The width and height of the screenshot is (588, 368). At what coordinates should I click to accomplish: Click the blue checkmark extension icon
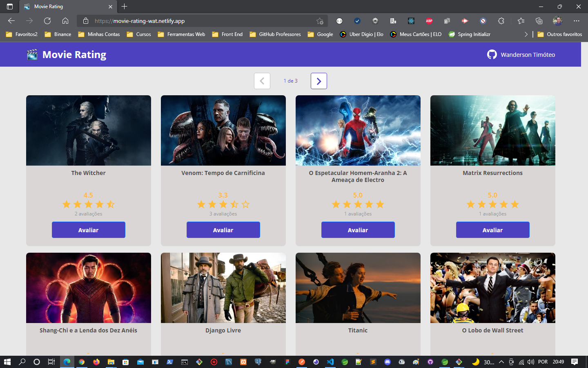pos(357,21)
